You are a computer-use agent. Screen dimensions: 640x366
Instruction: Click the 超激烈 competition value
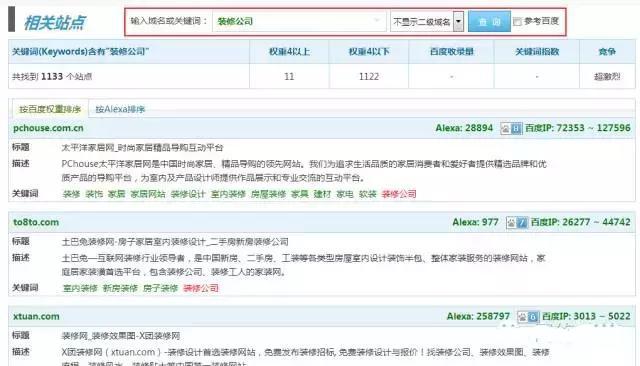pyautogui.click(x=607, y=77)
